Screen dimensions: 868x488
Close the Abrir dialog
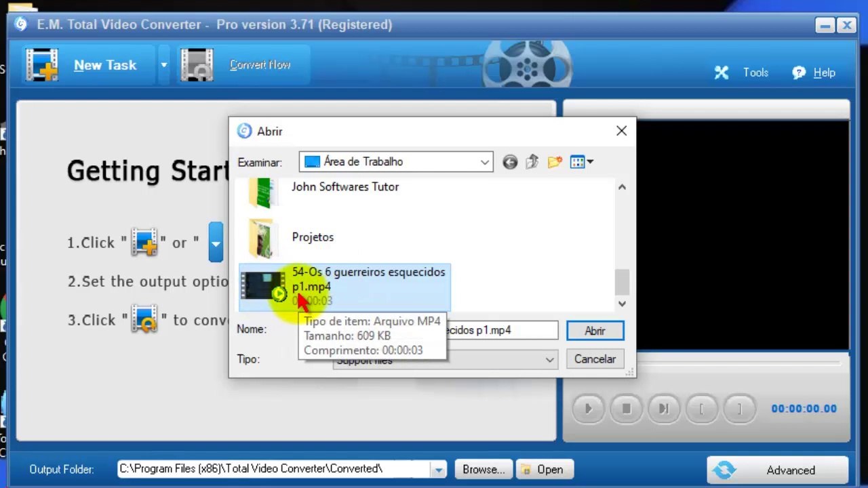coord(621,131)
